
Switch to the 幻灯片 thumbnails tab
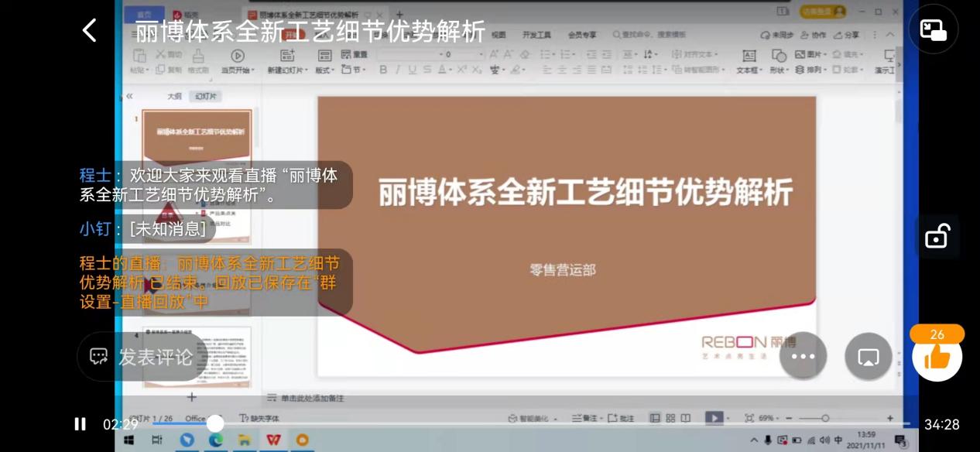[x=207, y=96]
